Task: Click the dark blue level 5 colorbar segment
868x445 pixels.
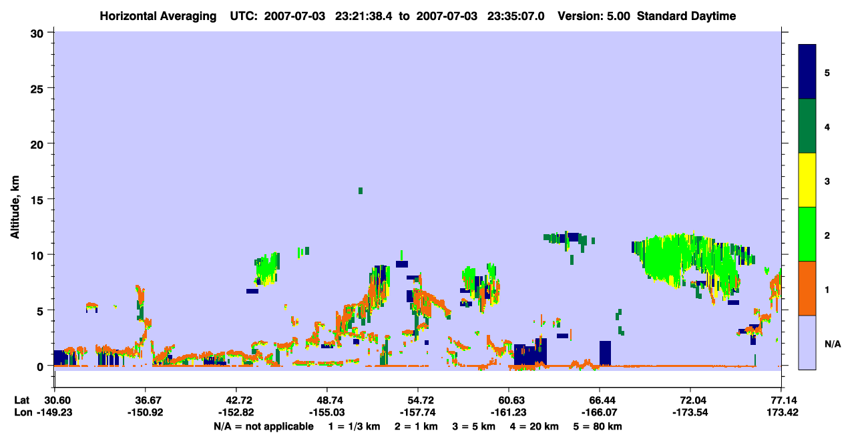Action: coord(807,72)
